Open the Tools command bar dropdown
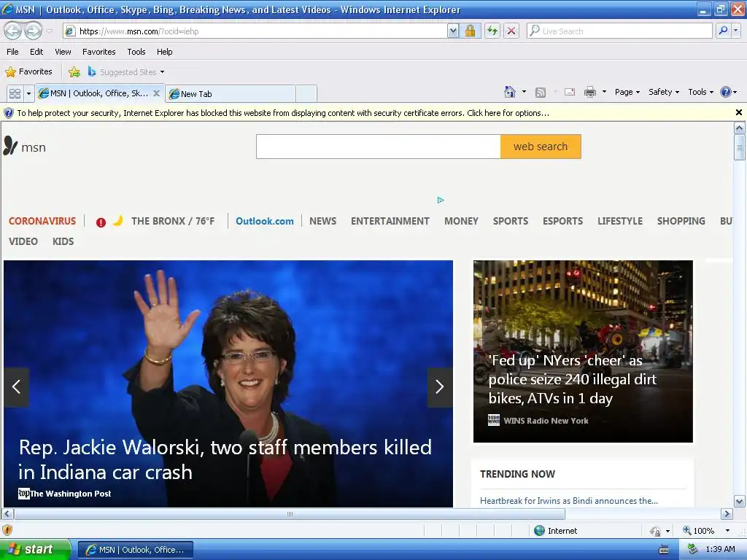Screen dimensions: 747x560 tap(700, 92)
